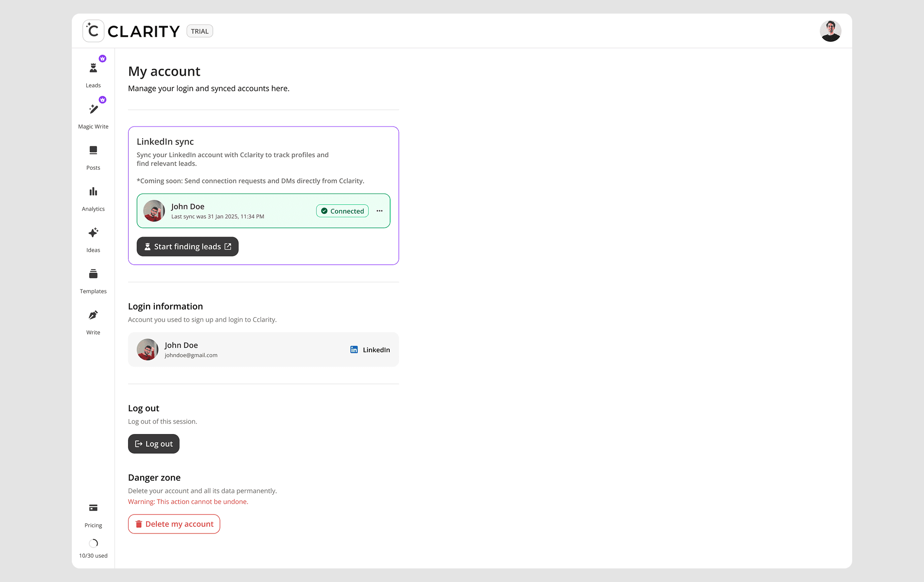Viewport: 924px width, 582px height.
Task: Click the johndoe@gmail.com email text
Action: click(191, 355)
